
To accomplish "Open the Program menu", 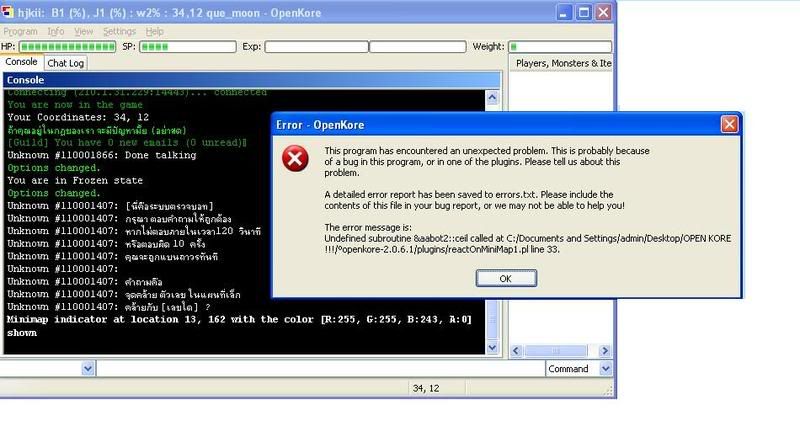I will (x=20, y=32).
